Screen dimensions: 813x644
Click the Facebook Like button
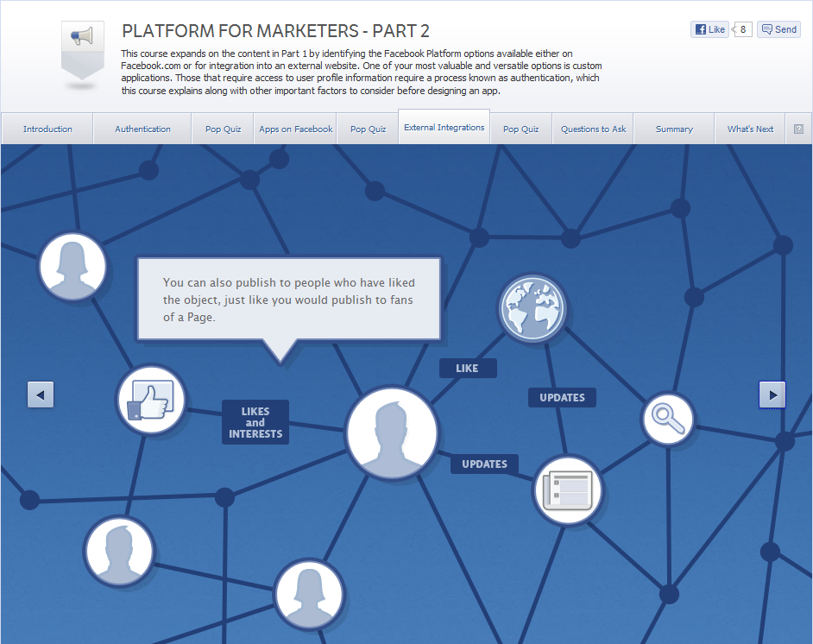click(x=709, y=29)
